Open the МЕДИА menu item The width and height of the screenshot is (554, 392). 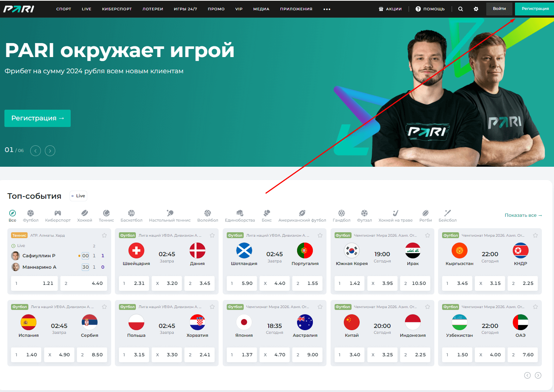[x=261, y=9]
